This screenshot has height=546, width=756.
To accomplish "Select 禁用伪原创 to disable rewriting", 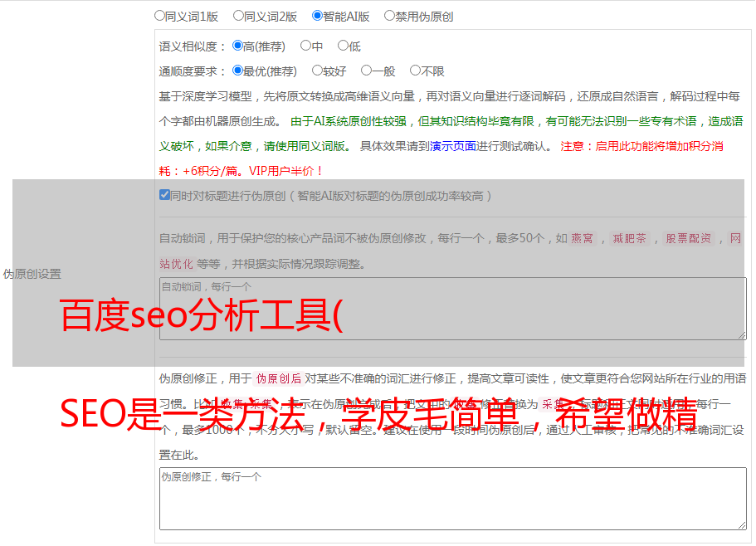I will pos(389,16).
